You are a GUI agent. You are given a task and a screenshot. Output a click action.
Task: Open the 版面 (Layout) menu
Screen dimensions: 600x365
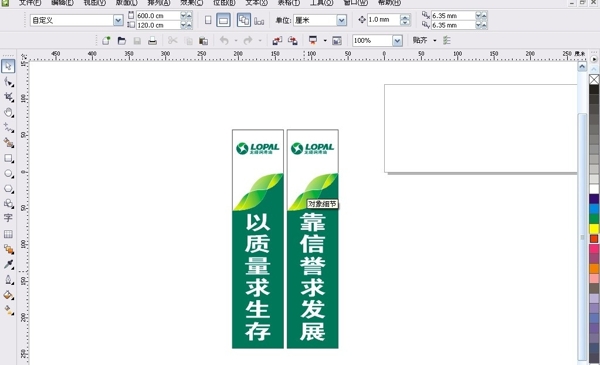point(126,3)
